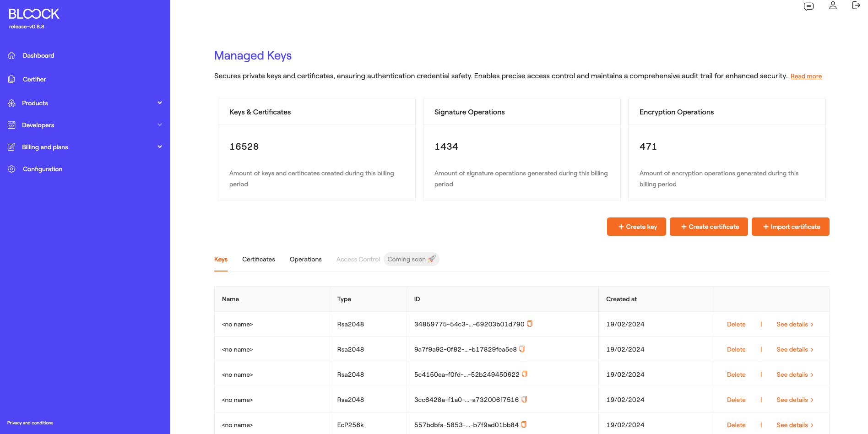This screenshot has width=868, height=434.
Task: See details of key 34859775-54c3
Action: tap(795, 324)
